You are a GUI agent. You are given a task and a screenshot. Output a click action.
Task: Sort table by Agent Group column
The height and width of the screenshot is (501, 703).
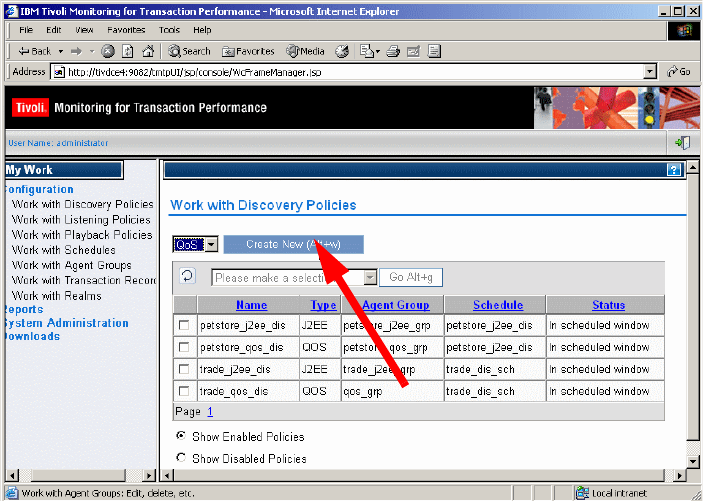click(395, 305)
